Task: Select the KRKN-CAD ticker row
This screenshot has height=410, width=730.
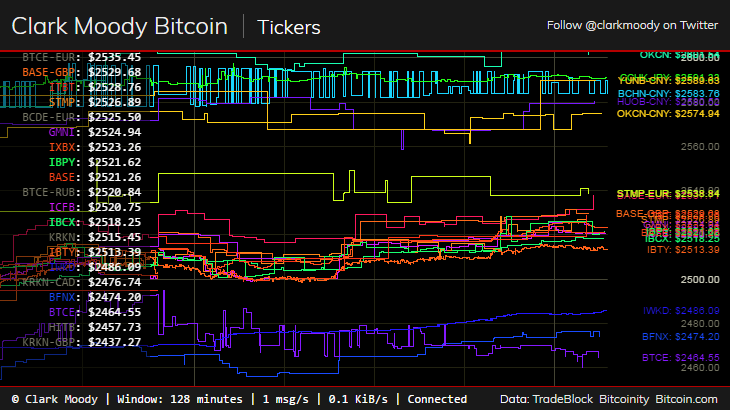Action: click(81, 282)
